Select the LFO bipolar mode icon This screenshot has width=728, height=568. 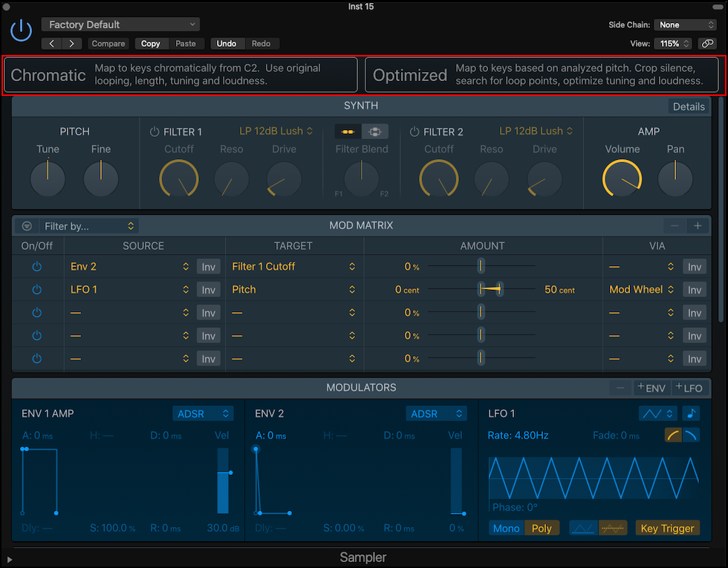[x=613, y=528]
